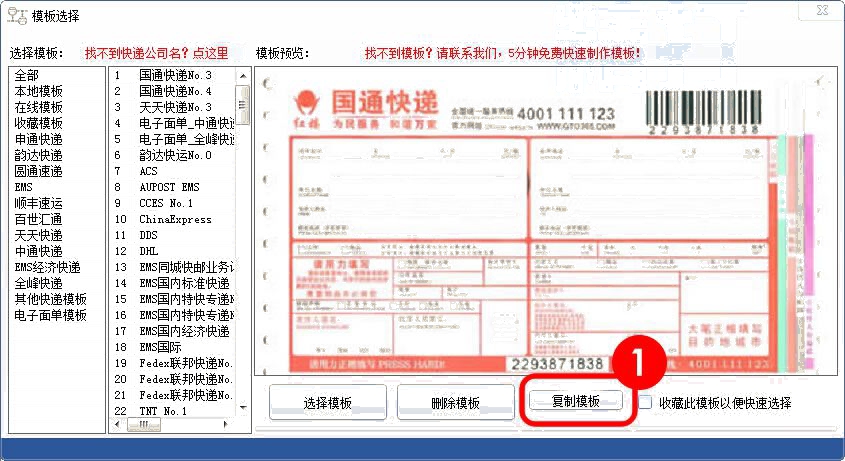Select the 其他快递模板 category
The width and height of the screenshot is (845, 461).
51,299
